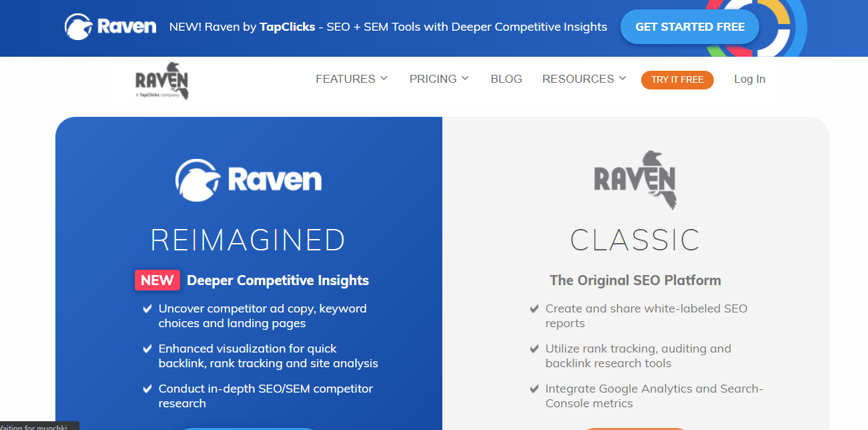Click the GET STARTED FREE button

(690, 27)
